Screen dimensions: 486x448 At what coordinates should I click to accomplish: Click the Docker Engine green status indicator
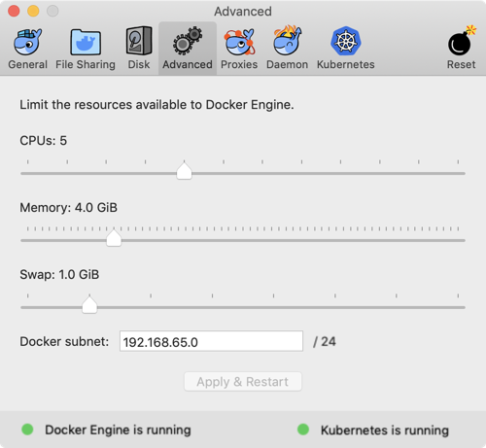pos(27,430)
